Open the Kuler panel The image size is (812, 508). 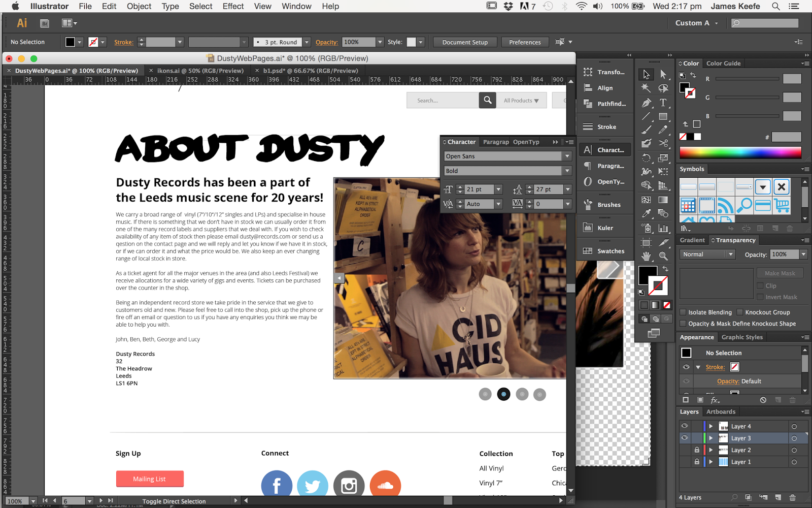(x=605, y=228)
